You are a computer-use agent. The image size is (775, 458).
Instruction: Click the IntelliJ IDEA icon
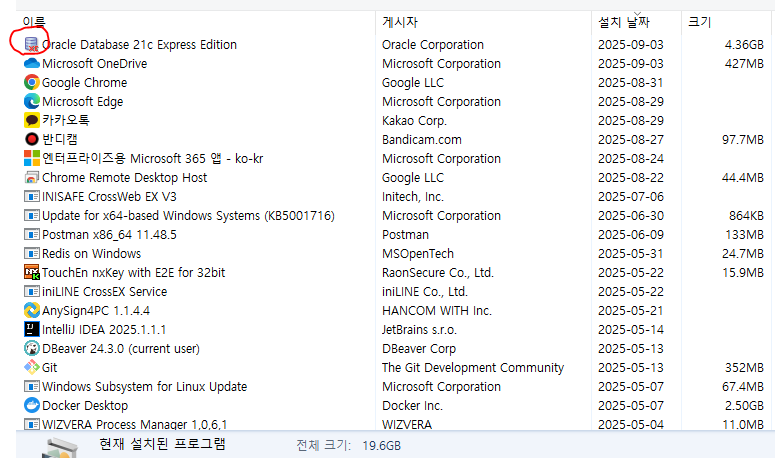tap(32, 329)
